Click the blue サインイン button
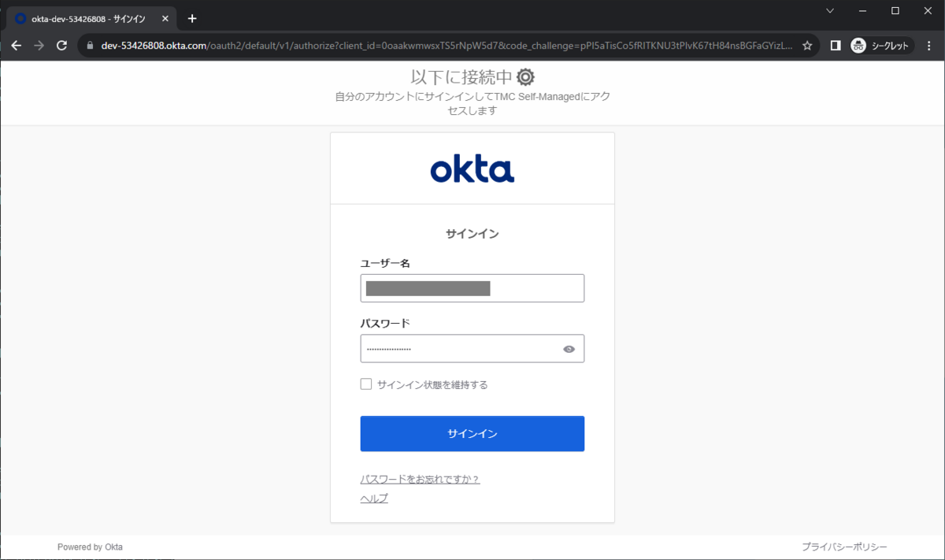This screenshot has height=560, width=945. [472, 434]
